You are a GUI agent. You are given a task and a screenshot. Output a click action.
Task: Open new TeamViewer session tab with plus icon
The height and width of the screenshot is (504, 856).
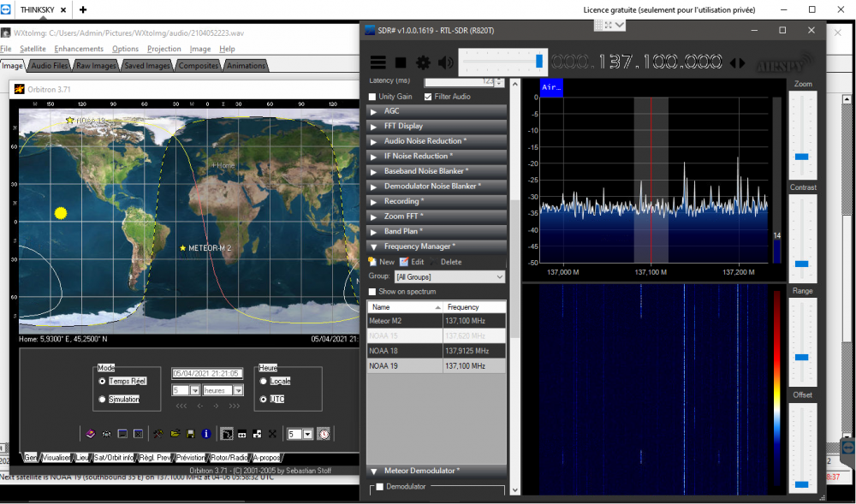[83, 9]
